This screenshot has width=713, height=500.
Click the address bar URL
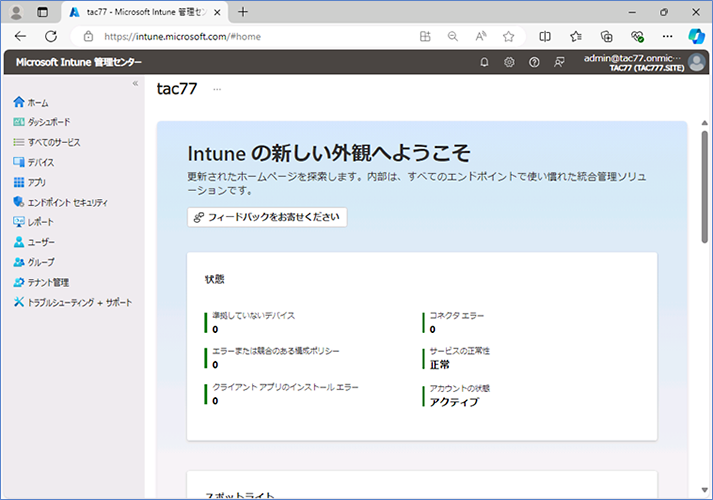pyautogui.click(x=182, y=37)
